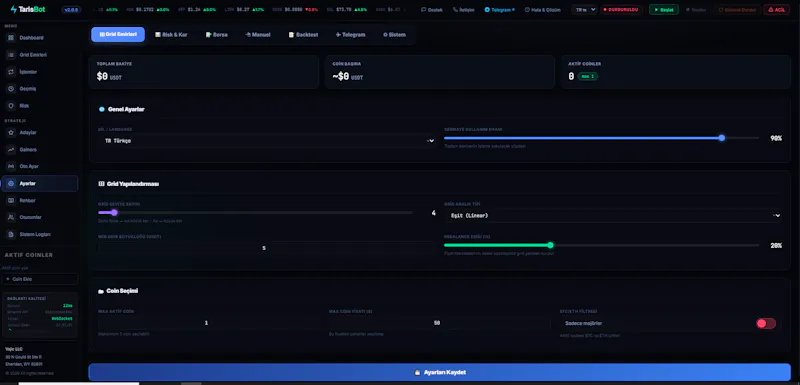Switch to the Backtest tab
The height and width of the screenshot is (385, 800).
(303, 35)
